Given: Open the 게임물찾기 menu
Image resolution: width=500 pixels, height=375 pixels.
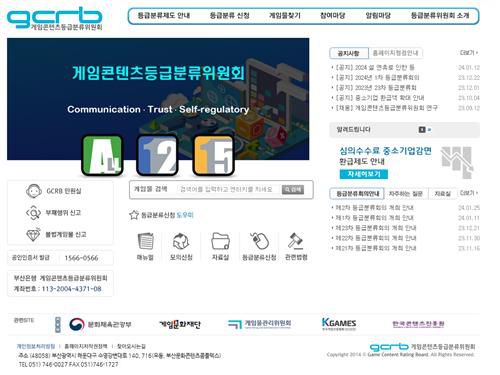Looking at the screenshot, I should [x=285, y=15].
